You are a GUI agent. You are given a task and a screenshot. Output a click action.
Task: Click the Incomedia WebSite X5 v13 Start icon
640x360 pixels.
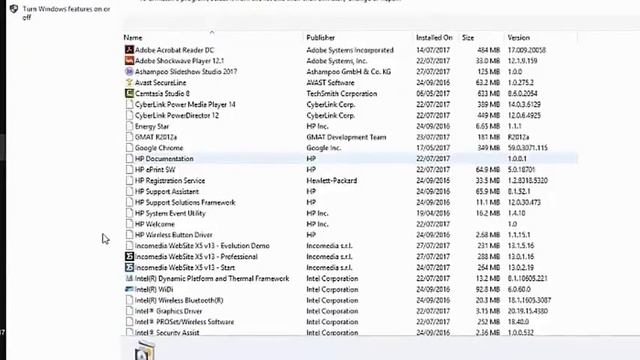(129, 267)
